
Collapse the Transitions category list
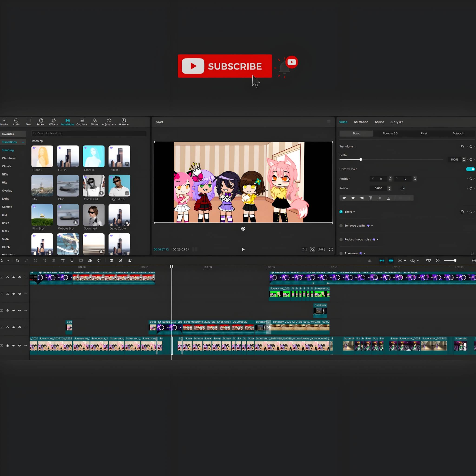(x=23, y=142)
